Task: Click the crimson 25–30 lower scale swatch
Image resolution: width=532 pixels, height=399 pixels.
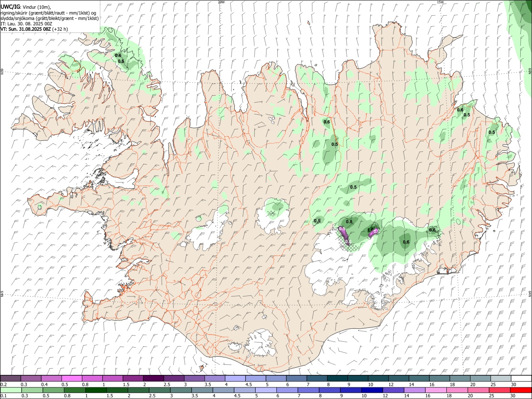Action: [x=499, y=390]
